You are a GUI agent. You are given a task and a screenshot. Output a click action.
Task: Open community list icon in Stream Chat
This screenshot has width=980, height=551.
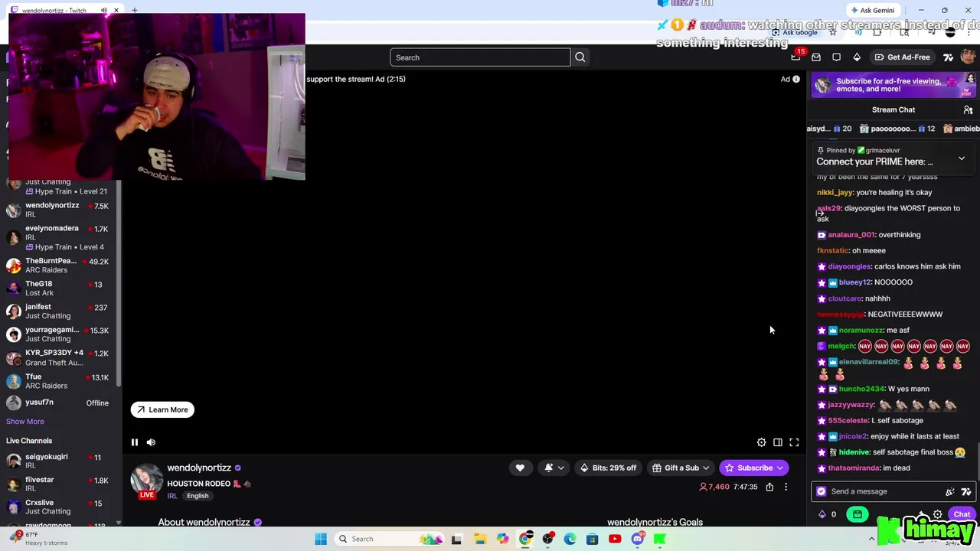pos(968,110)
